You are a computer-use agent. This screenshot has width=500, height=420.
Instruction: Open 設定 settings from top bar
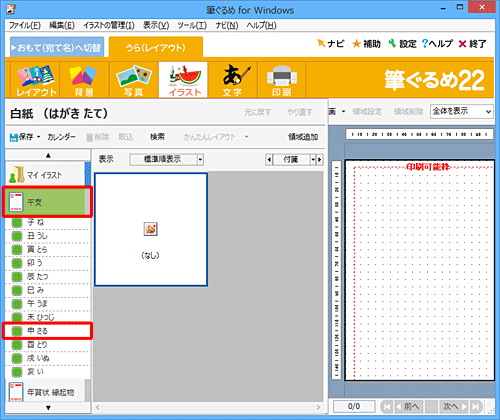tap(402, 43)
